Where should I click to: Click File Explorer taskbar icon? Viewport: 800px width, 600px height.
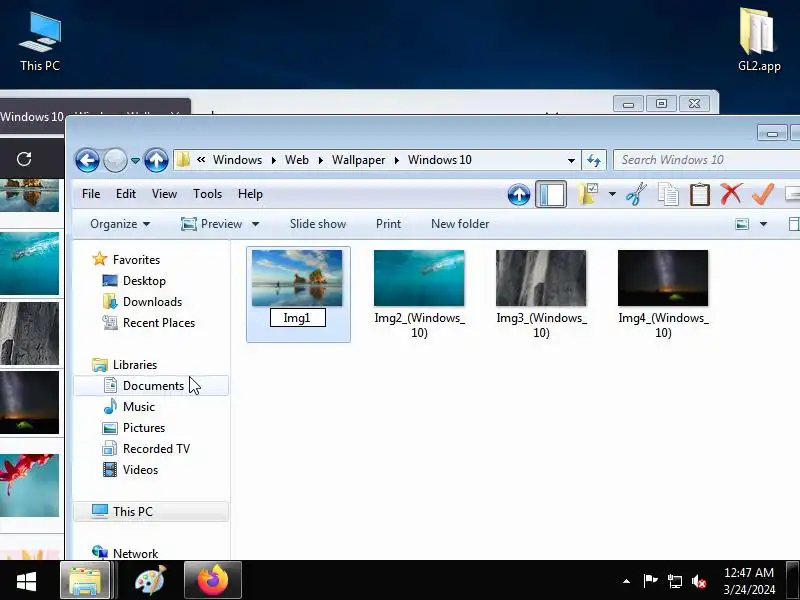click(85, 581)
